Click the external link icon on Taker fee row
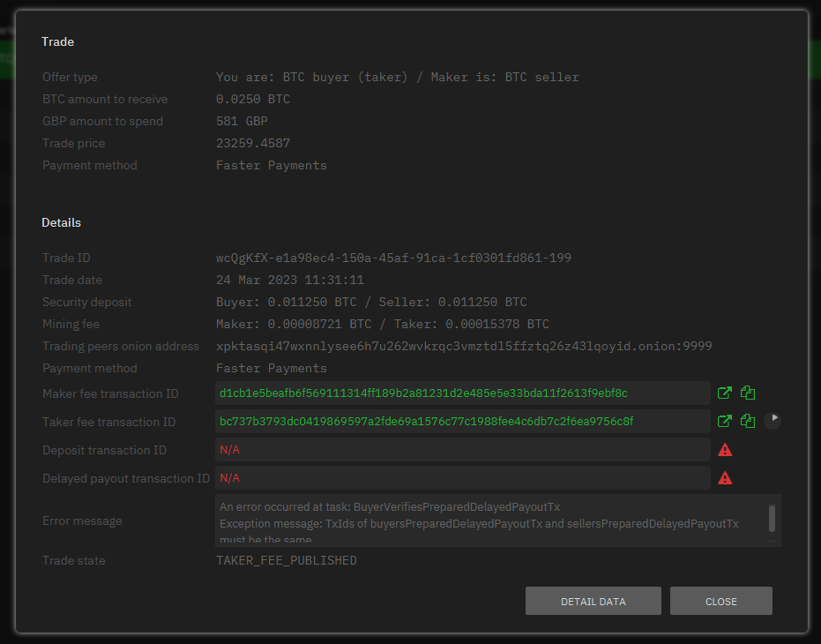Viewport: 821px width, 644px height. (x=724, y=421)
